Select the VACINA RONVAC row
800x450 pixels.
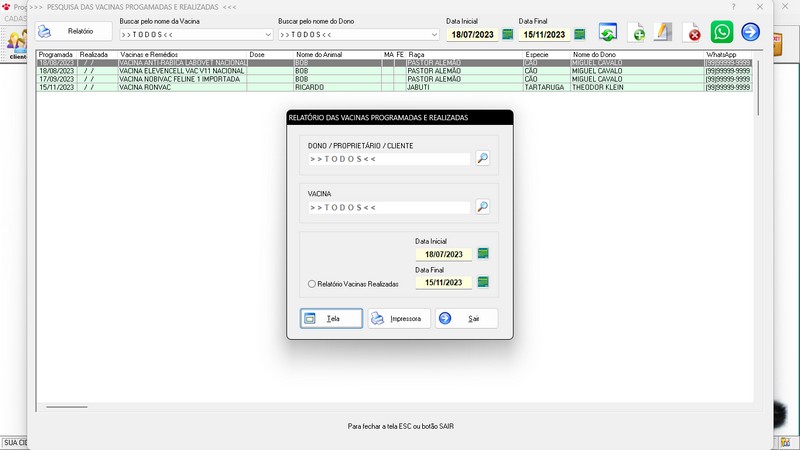coord(394,87)
